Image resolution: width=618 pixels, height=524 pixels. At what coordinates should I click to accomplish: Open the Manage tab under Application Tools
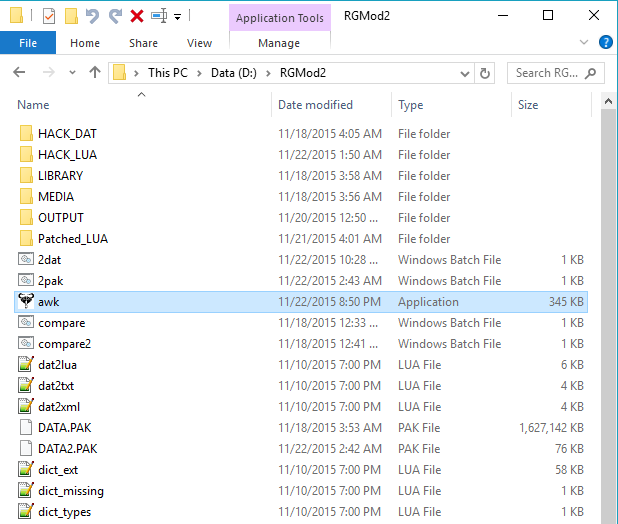[278, 43]
